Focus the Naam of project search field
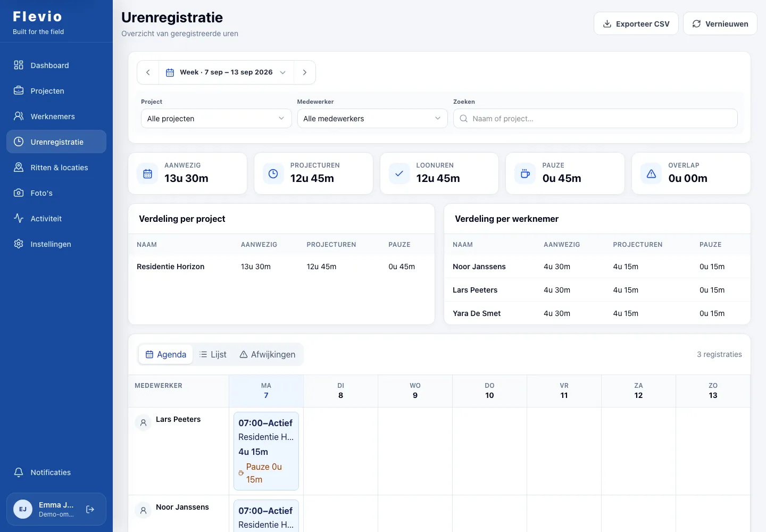The image size is (766, 532). (x=595, y=119)
